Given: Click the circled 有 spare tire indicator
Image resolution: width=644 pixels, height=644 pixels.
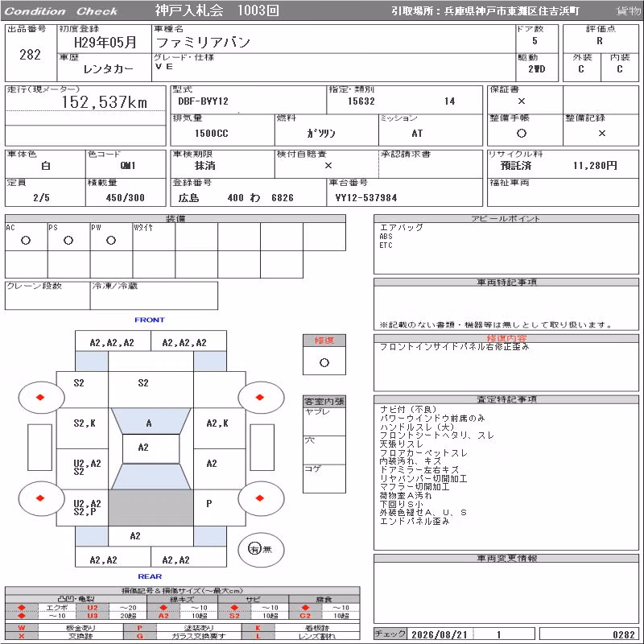Looking at the screenshot, I should 254,549.
